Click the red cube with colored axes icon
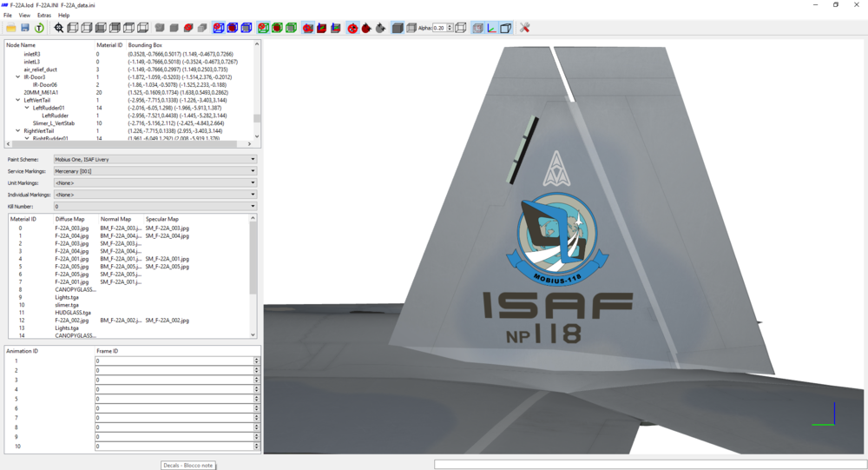The image size is (868, 470). pos(322,28)
